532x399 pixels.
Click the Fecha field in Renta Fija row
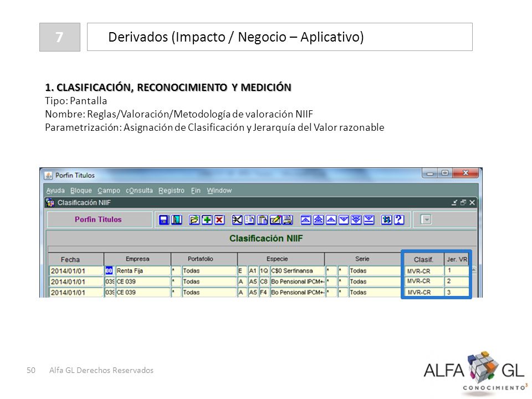tap(76, 271)
